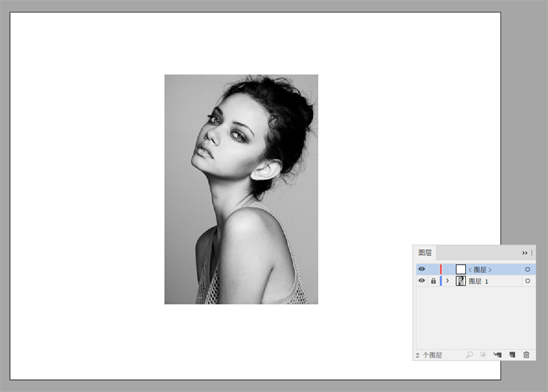Click the blue color bar of 图层 1

point(440,281)
